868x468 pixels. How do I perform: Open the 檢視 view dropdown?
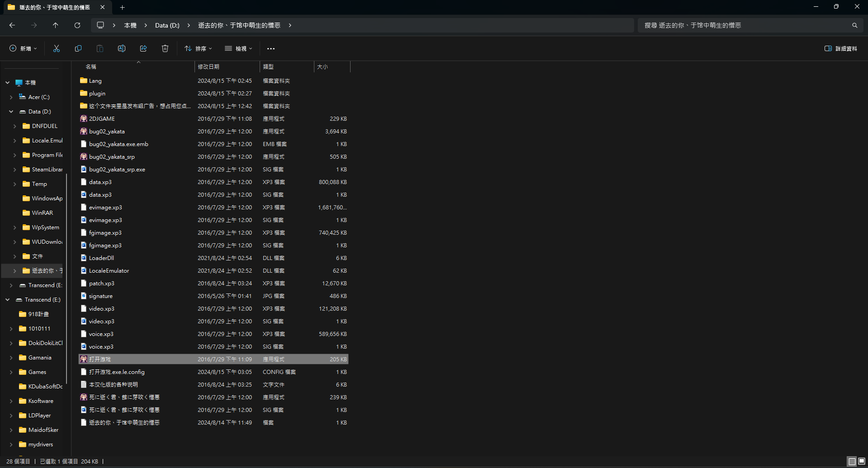(x=238, y=48)
